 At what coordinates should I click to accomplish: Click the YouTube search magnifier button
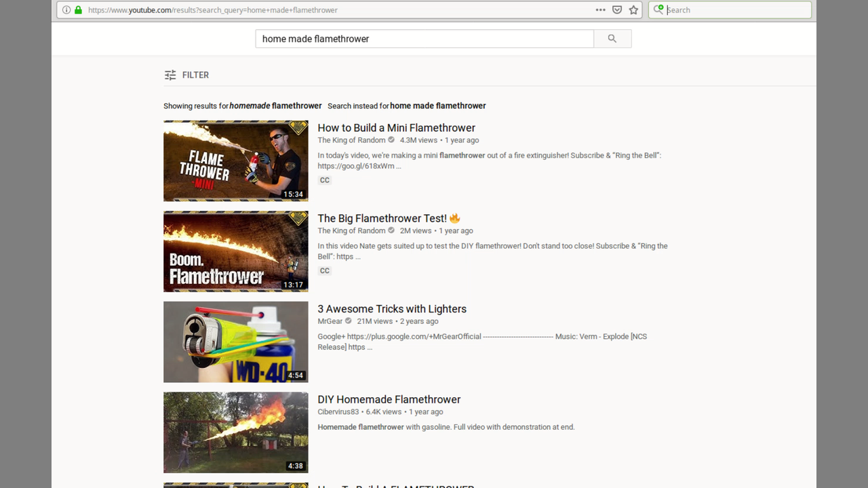612,39
